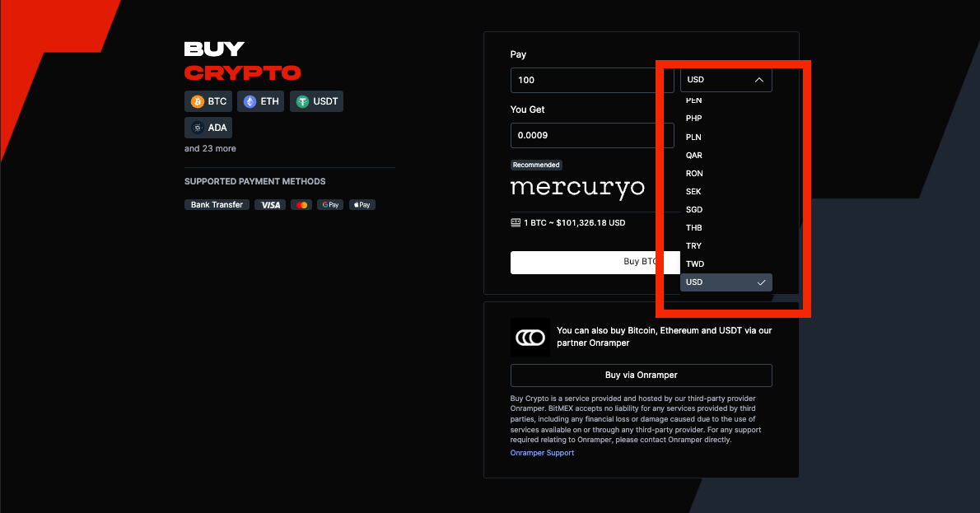The width and height of the screenshot is (980, 513).
Task: Choose SEK from currency list
Action: coord(726,191)
